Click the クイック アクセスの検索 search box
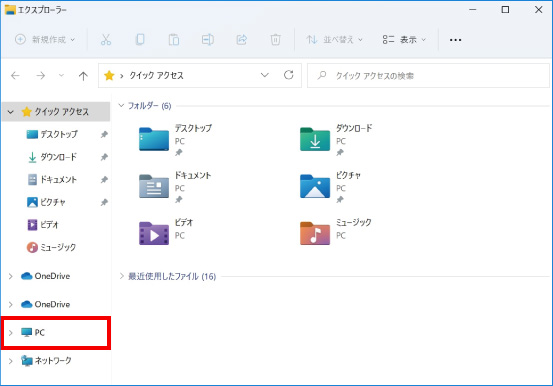This screenshot has height=386, width=553. [428, 76]
